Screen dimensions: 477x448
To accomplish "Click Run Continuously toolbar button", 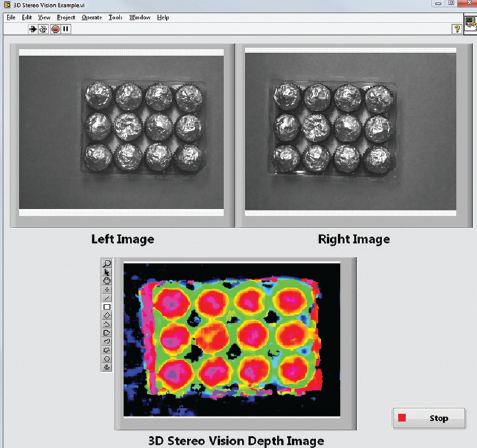I will pos(43,29).
